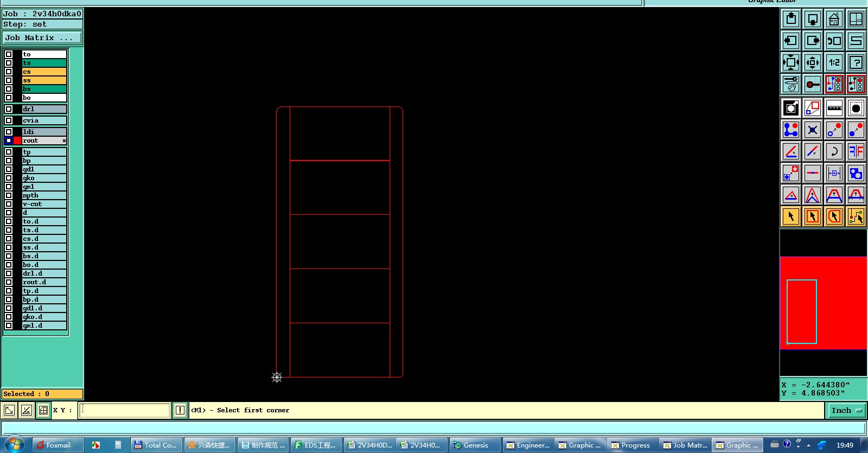Toggle the checkbox for layer rout
Screen dimensions: 868x453
point(9,141)
